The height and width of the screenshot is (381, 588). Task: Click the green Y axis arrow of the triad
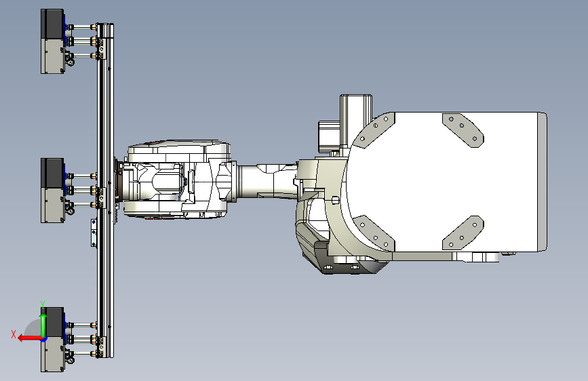point(43,325)
